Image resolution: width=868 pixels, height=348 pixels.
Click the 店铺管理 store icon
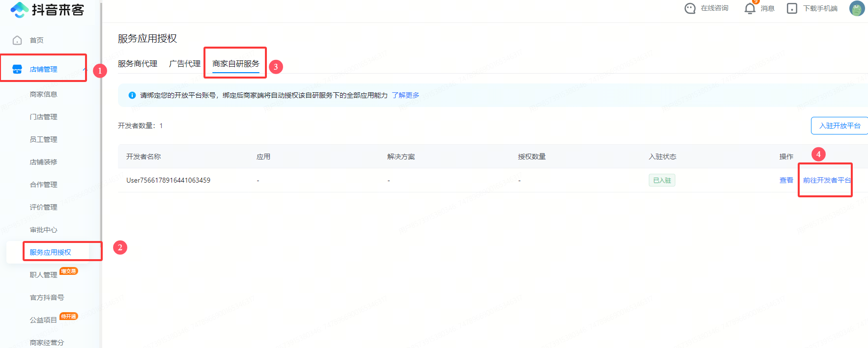click(x=17, y=69)
